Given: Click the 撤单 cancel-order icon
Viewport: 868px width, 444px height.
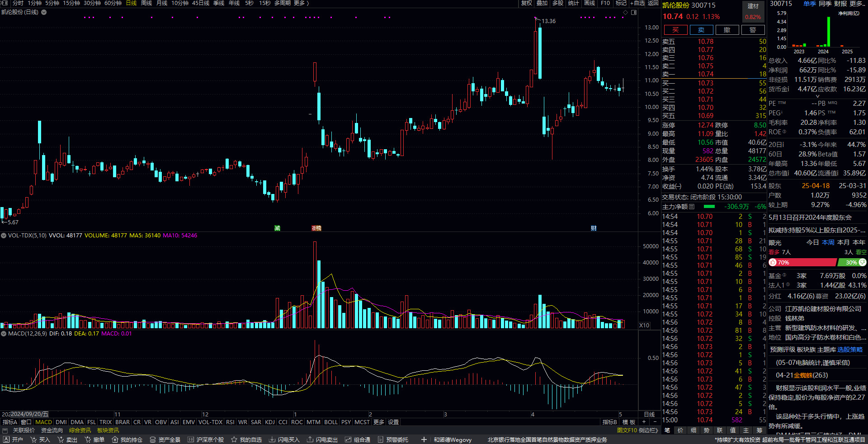Looking at the screenshot, I should click(88, 439).
